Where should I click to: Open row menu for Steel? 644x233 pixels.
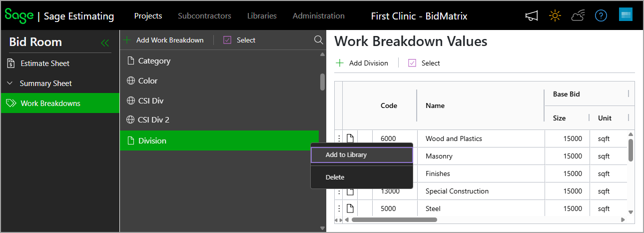point(339,208)
